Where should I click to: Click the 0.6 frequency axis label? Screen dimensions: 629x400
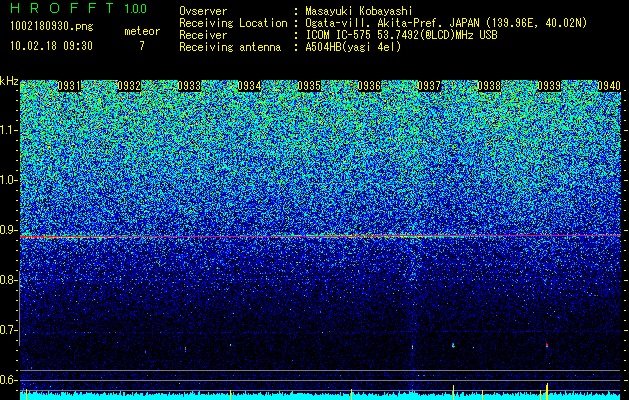[8, 380]
